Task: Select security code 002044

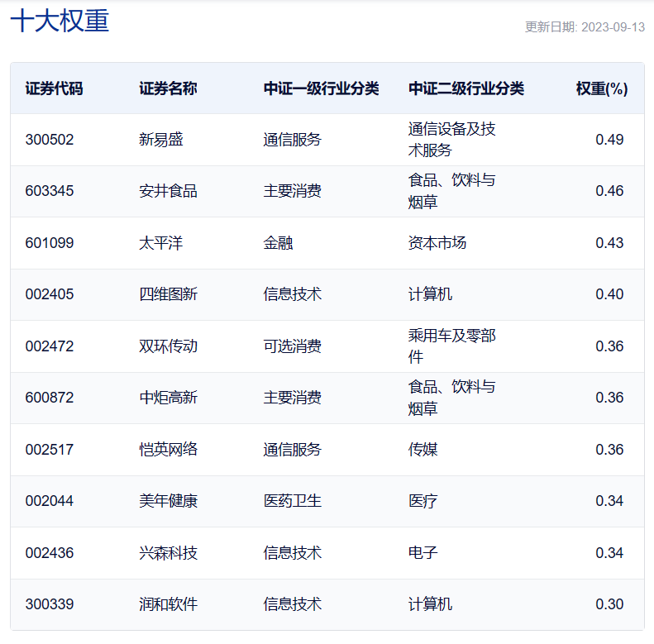Action: 50,501
